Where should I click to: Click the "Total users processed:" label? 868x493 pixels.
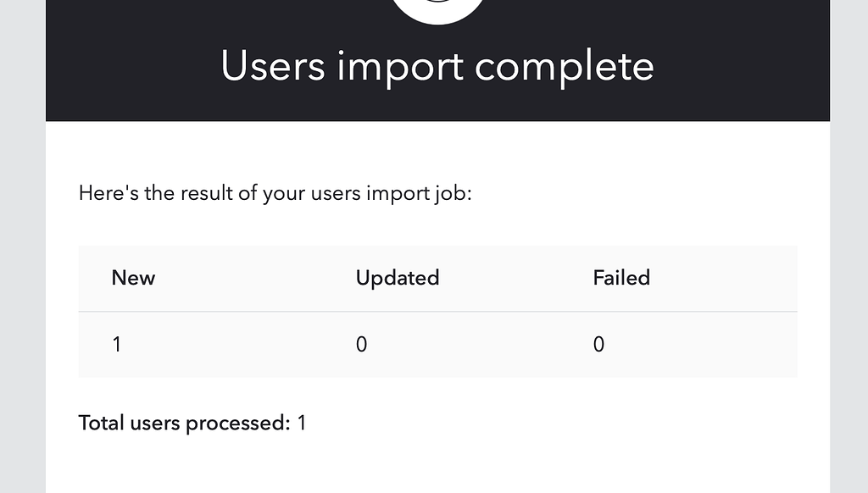(184, 422)
